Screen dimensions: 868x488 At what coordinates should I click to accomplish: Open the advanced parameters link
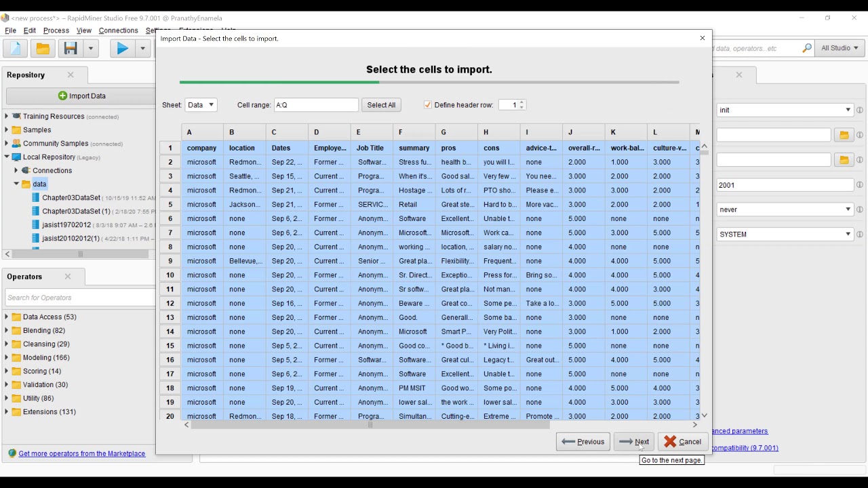tap(740, 431)
